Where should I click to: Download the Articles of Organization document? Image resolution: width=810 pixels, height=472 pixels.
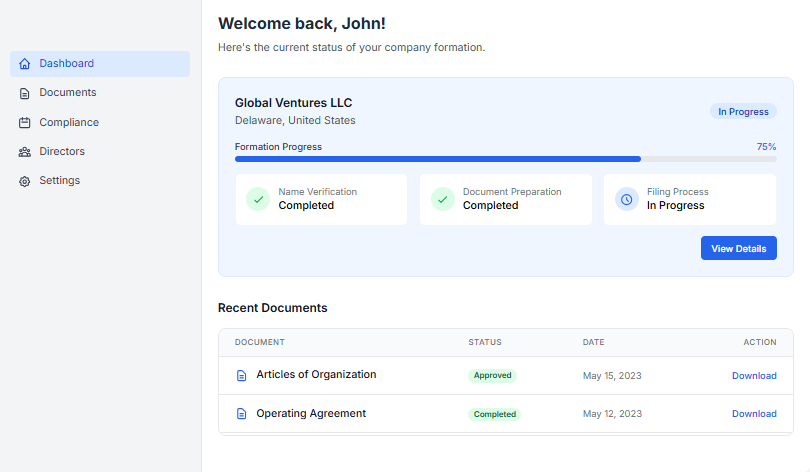click(753, 376)
